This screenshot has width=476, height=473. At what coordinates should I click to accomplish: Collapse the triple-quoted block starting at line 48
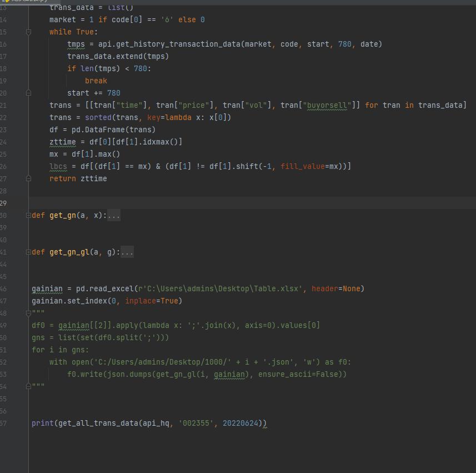click(28, 313)
